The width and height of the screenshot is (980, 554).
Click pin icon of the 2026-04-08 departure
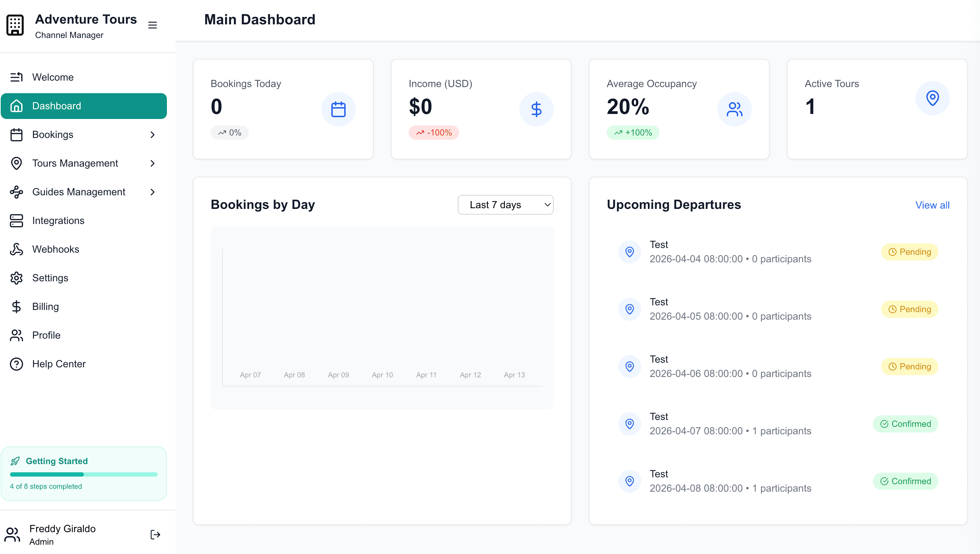(630, 481)
